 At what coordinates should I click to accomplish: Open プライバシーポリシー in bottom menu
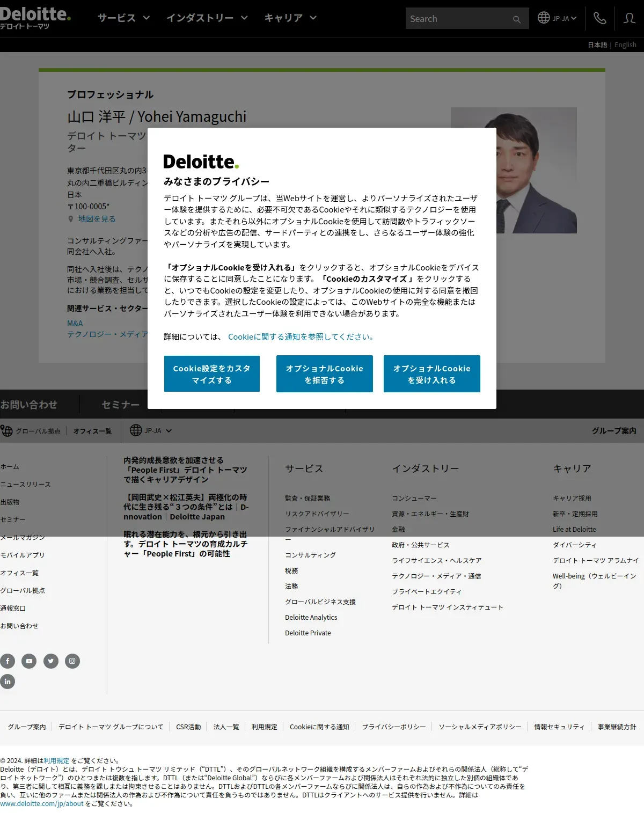click(394, 727)
